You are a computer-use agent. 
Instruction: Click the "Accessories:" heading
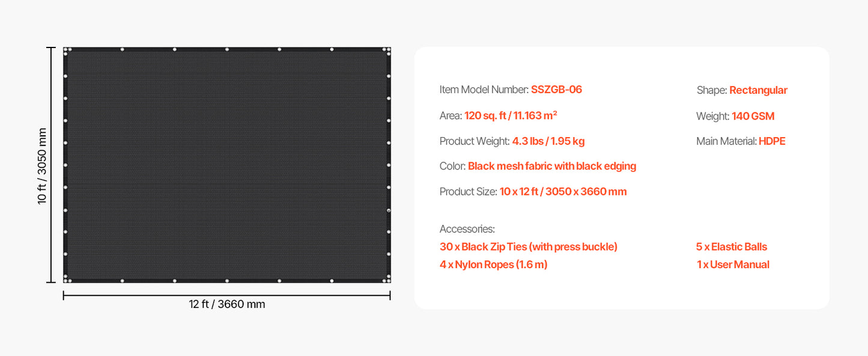(x=467, y=229)
